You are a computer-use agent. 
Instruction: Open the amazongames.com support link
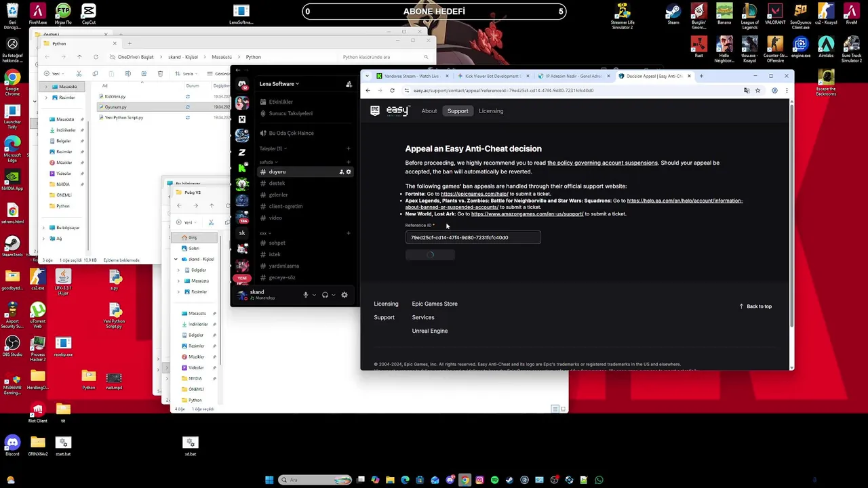click(527, 214)
